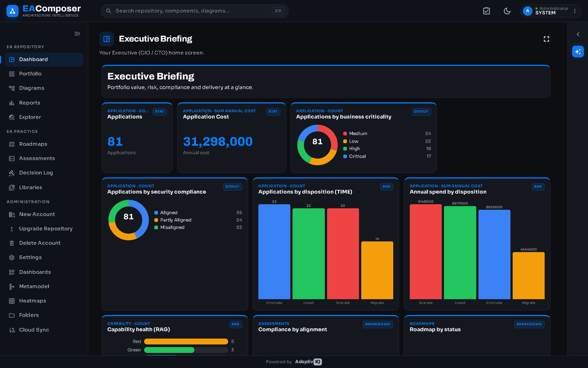Enter fullscreen for the Executive Briefing
The width and height of the screenshot is (588, 368).
(x=546, y=39)
